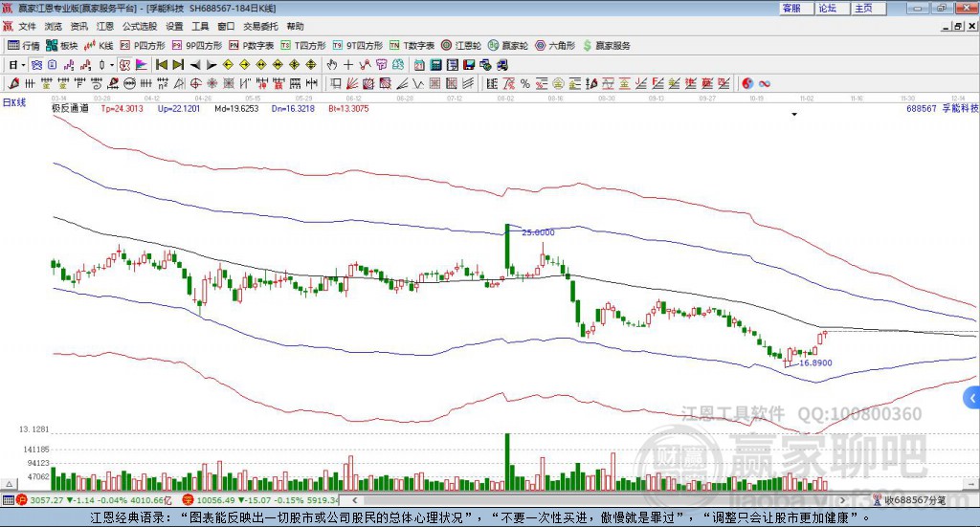Click the percent % tool icon
This screenshot has width=980, height=527.
[x=525, y=83]
